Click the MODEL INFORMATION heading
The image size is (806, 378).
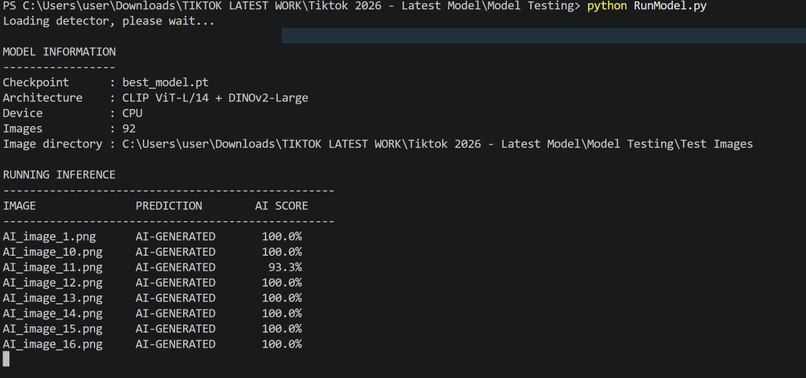coord(59,52)
